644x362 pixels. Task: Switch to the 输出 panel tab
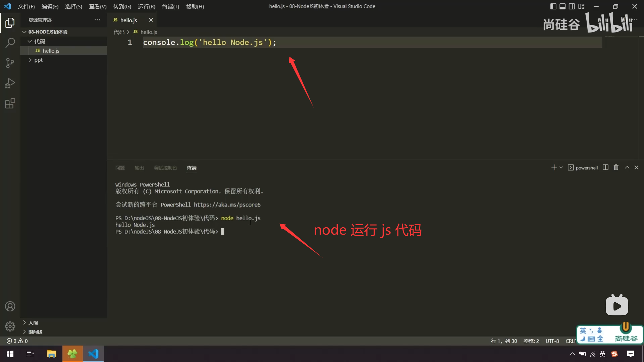139,168
